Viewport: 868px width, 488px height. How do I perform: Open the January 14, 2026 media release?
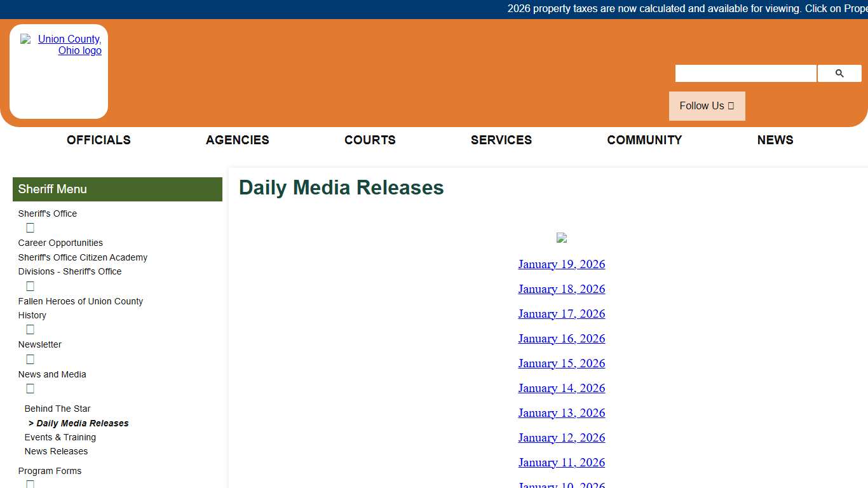pyautogui.click(x=562, y=388)
